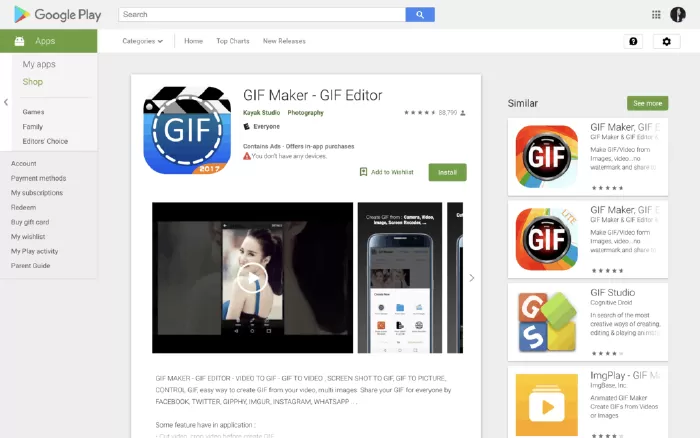
Task: Click the Android icon beside Apps
Action: pyautogui.click(x=19, y=41)
